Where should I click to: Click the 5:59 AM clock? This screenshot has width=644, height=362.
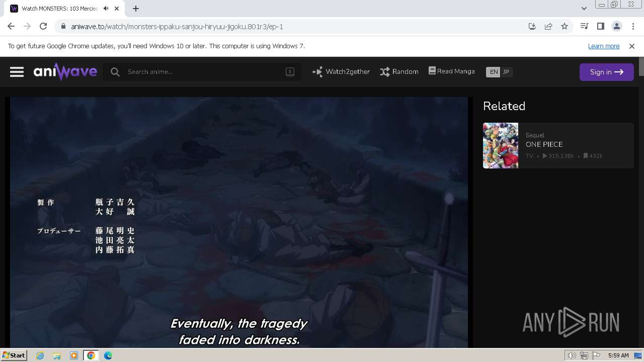[618, 355]
